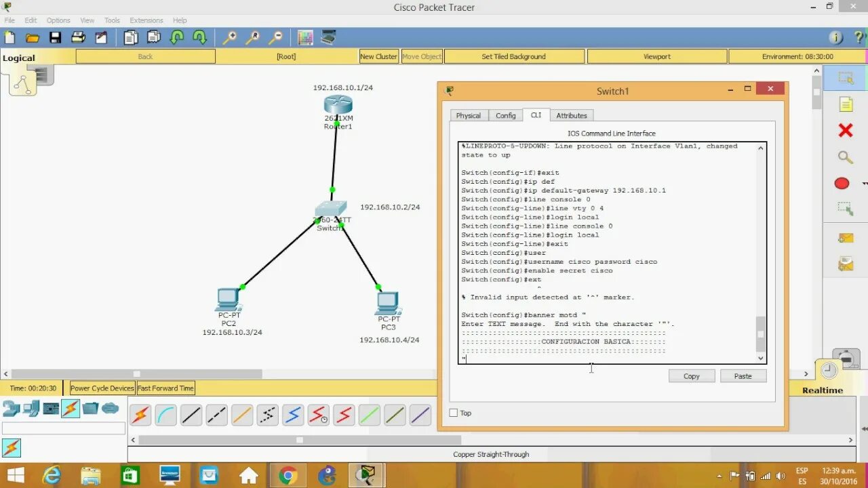Select the Connections lightning category icon
The height and width of the screenshot is (488, 868).
click(x=71, y=408)
